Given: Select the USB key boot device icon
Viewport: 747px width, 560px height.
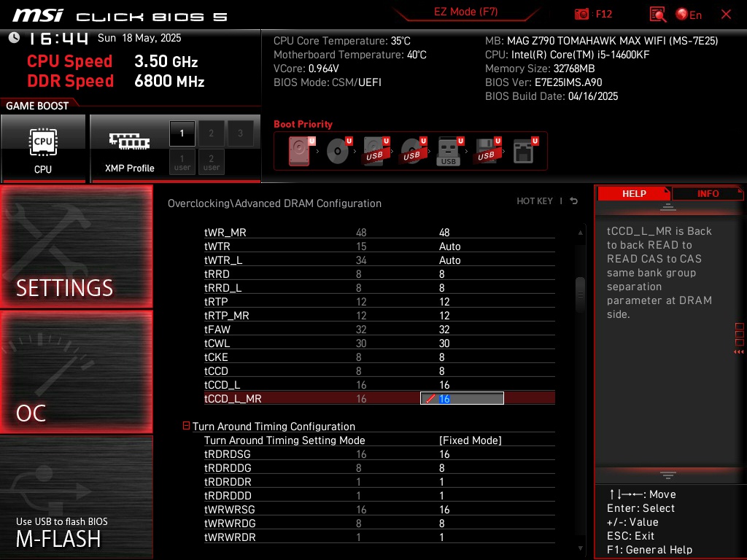Looking at the screenshot, I should pos(450,151).
